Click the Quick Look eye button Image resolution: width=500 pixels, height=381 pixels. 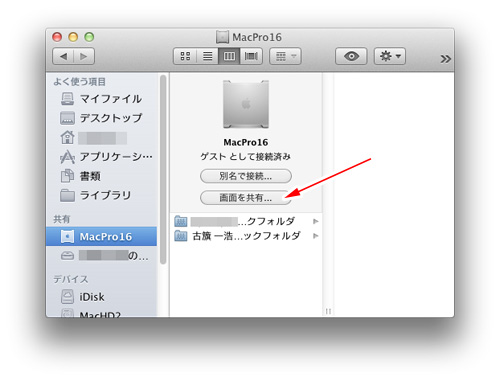coord(351,56)
